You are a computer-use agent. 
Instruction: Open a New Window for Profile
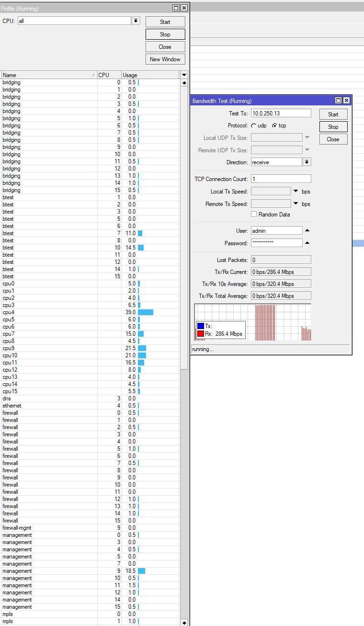tap(165, 59)
